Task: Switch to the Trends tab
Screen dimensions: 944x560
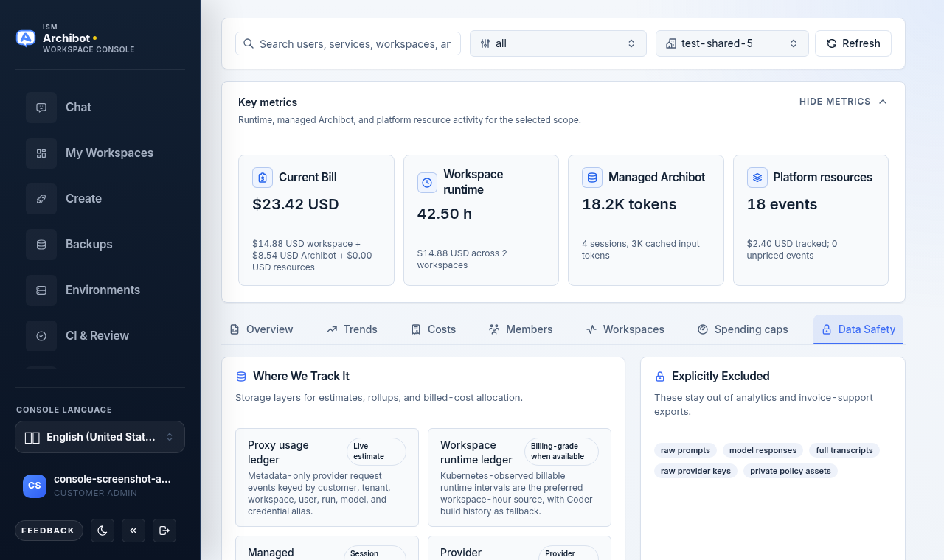Action: [352, 329]
